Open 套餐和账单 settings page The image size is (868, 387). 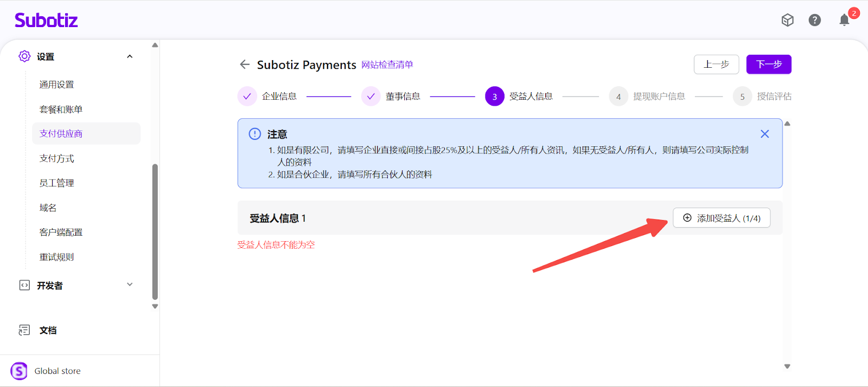tap(61, 109)
